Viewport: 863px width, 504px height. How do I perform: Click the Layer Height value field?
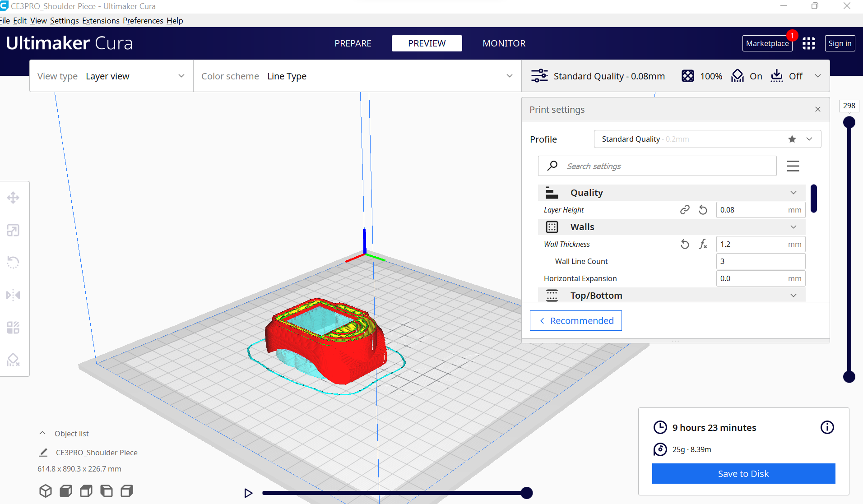(x=761, y=210)
